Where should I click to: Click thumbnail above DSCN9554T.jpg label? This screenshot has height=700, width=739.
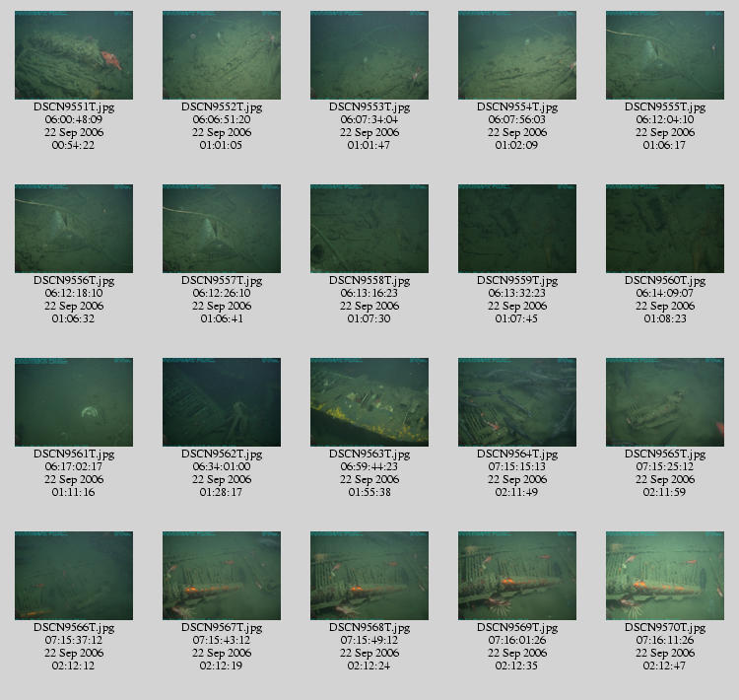[x=517, y=55]
